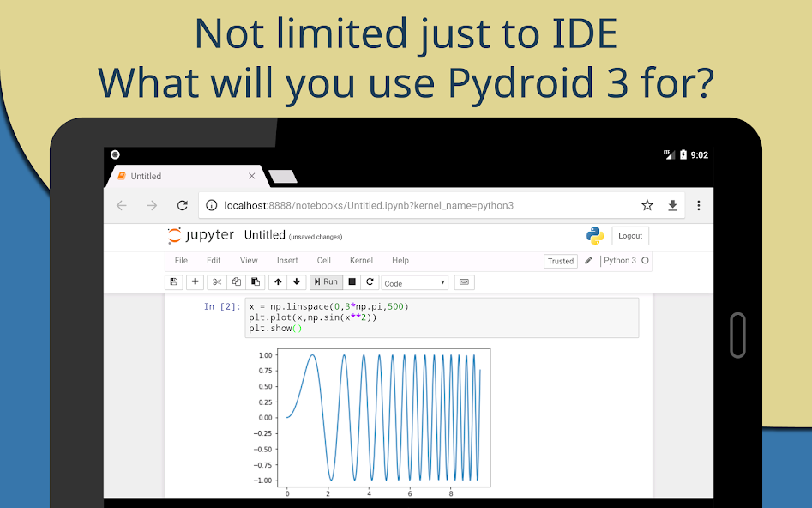Stop the kernel with interrupt icon

pos(351,281)
